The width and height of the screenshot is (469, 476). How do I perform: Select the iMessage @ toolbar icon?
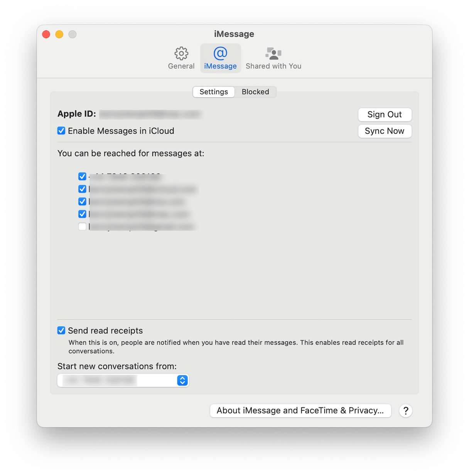click(x=220, y=58)
